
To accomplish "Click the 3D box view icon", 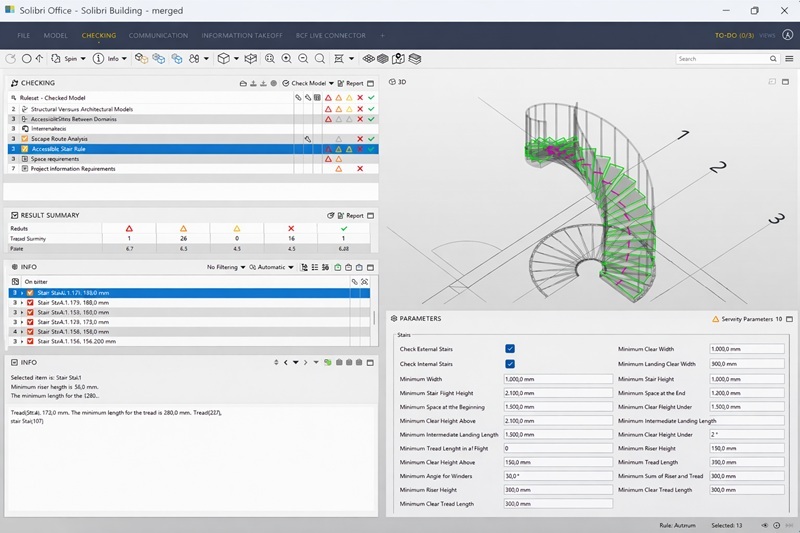I will point(224,59).
